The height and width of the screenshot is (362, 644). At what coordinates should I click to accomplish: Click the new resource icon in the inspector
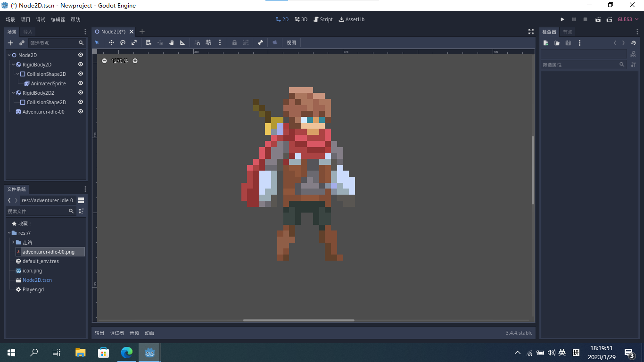click(x=545, y=43)
